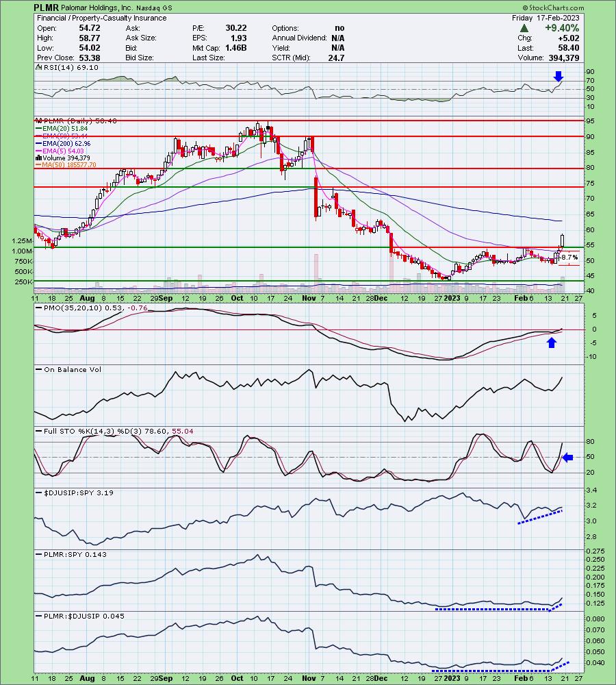Click the 'Annual Dividend:' field label

click(x=300, y=38)
